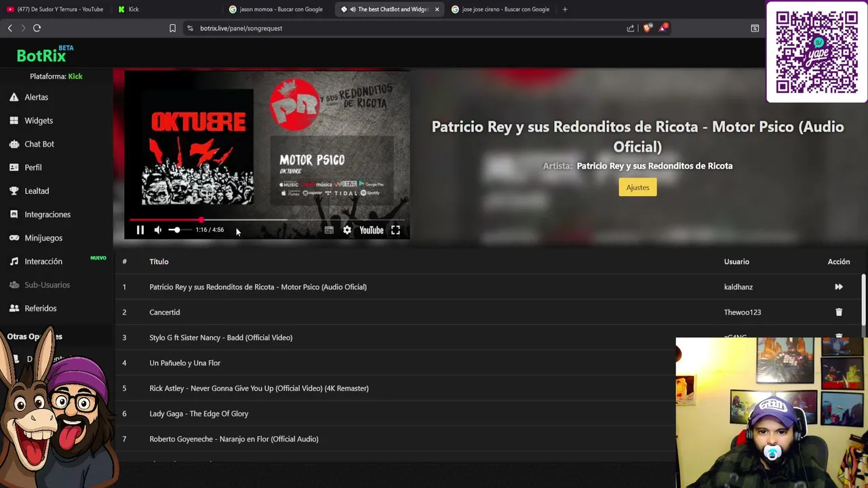Switch to the De Sudor Y Ternura YouTube tab
This screenshot has height=488, width=868.
point(56,9)
